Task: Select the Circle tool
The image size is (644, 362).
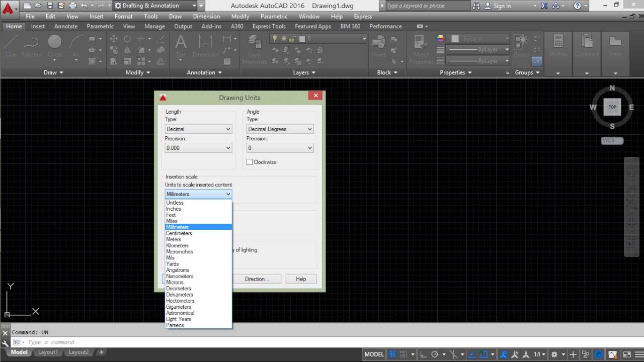Action: (x=55, y=46)
